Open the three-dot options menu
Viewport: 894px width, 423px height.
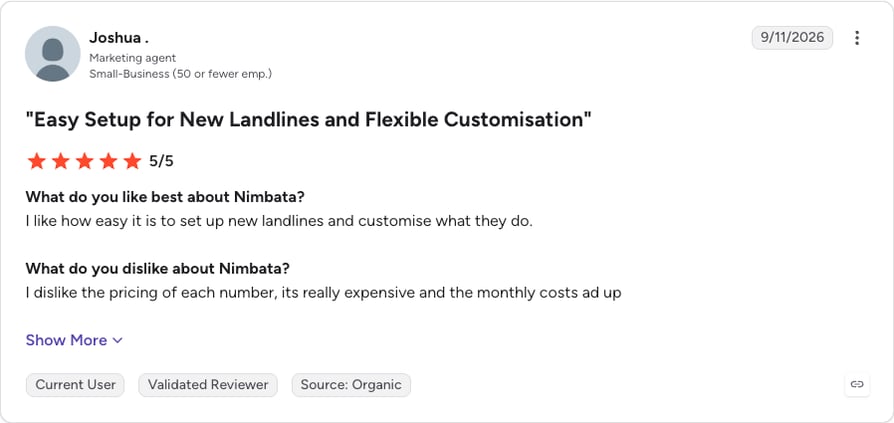click(856, 38)
